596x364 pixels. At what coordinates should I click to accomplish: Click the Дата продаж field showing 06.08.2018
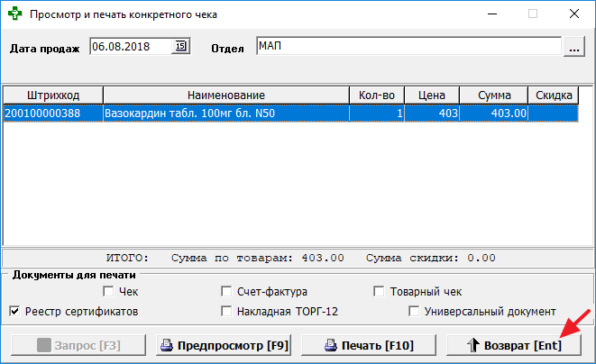(x=132, y=46)
